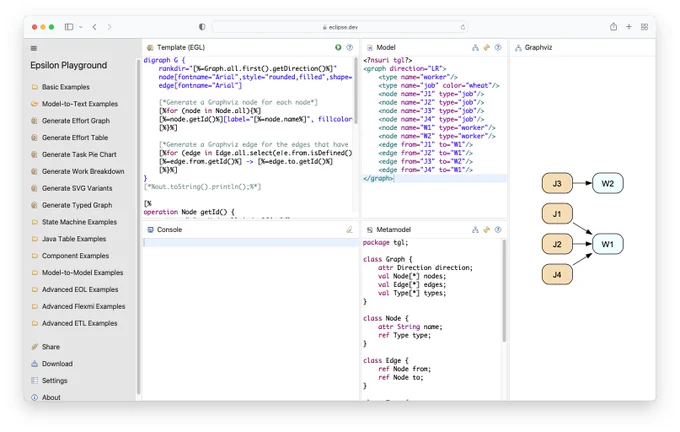Click the J1 node in the Graphviz diagram
680x432 pixels.
pos(557,214)
